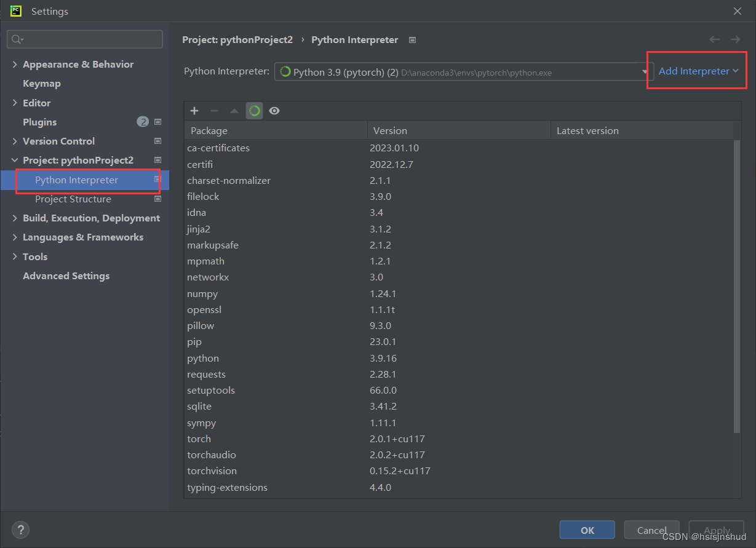Click the forward navigation arrow
Viewport: 756px width, 548px height.
coord(735,39)
